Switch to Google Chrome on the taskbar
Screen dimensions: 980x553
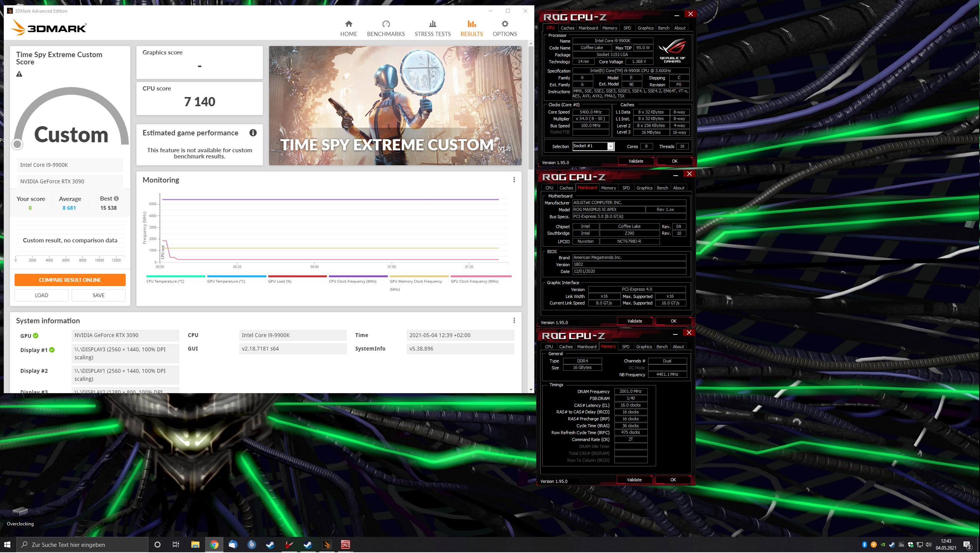(214, 545)
